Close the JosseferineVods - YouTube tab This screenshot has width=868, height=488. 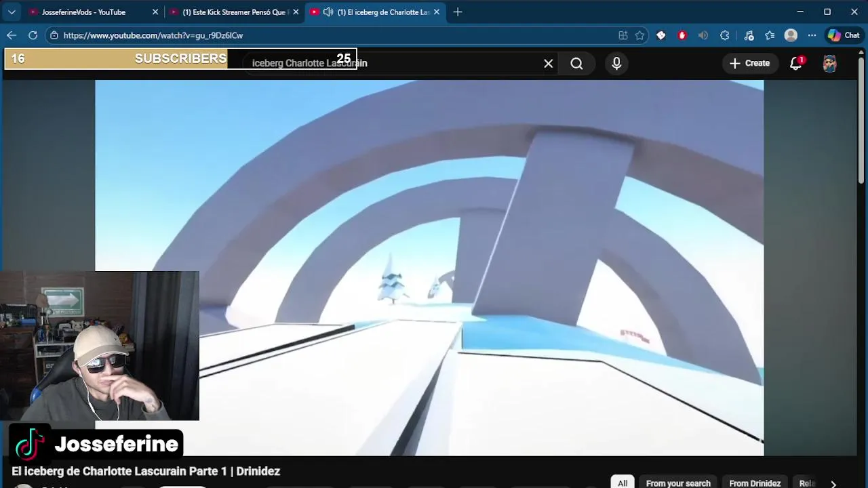point(155,12)
